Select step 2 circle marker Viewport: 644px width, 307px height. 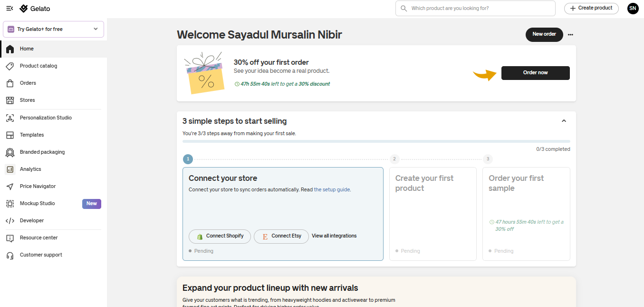394,159
